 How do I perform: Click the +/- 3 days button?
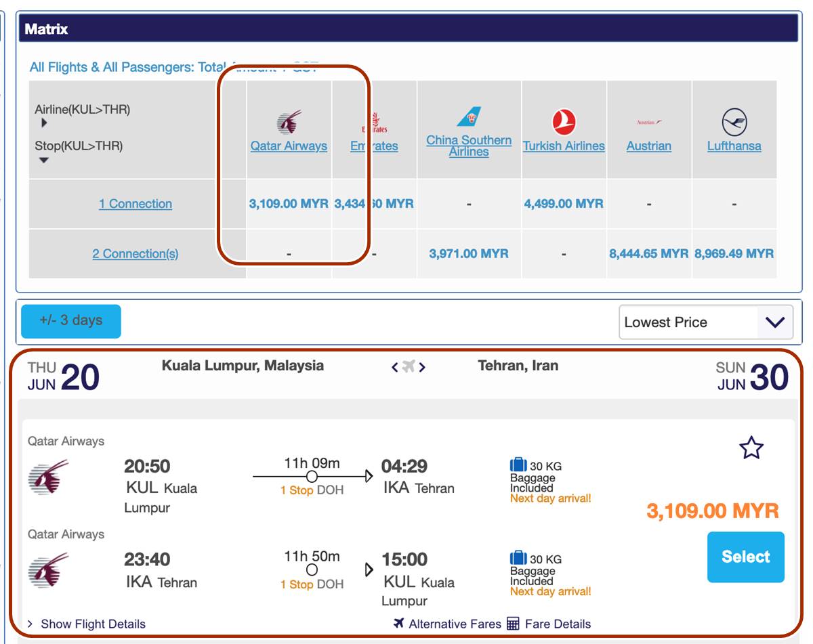click(x=71, y=321)
